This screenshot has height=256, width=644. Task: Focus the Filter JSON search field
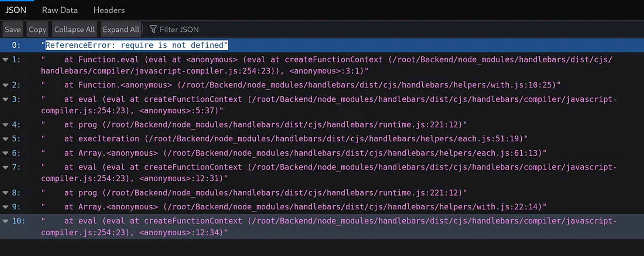[x=179, y=29]
